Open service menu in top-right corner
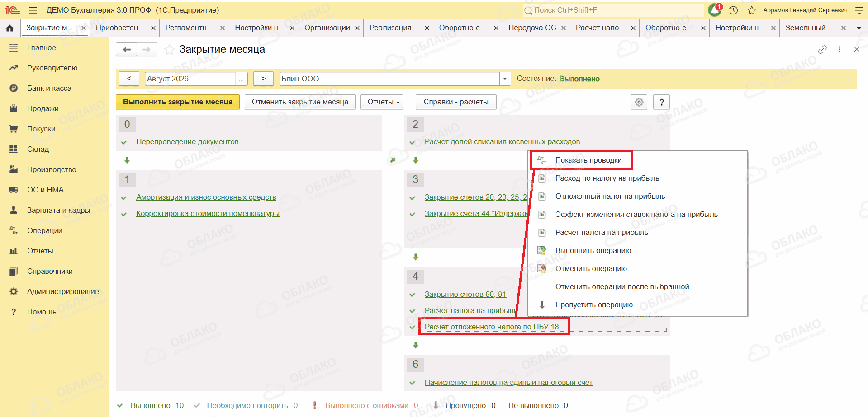This screenshot has width=868, height=417. 859,10
